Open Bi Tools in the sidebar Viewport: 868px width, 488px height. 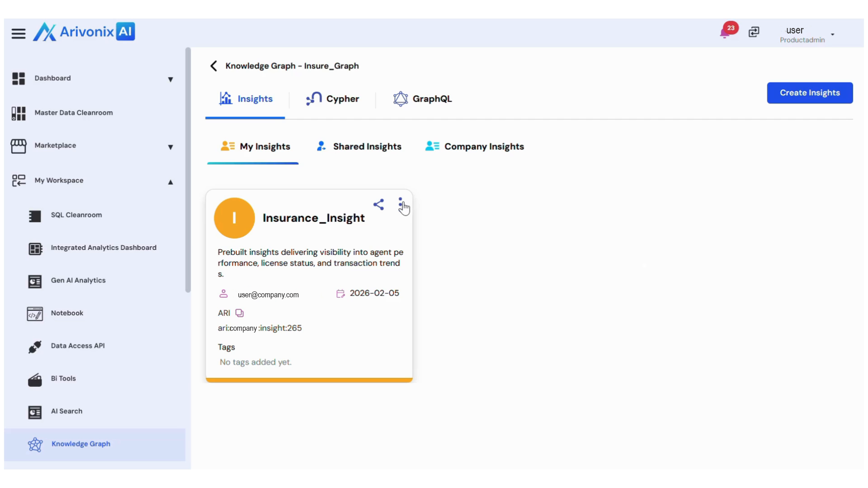(63, 379)
